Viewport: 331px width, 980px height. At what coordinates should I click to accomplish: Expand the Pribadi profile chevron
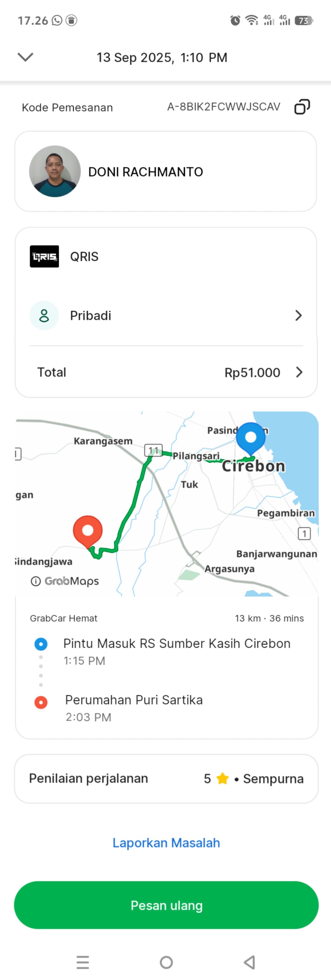pos(298,315)
